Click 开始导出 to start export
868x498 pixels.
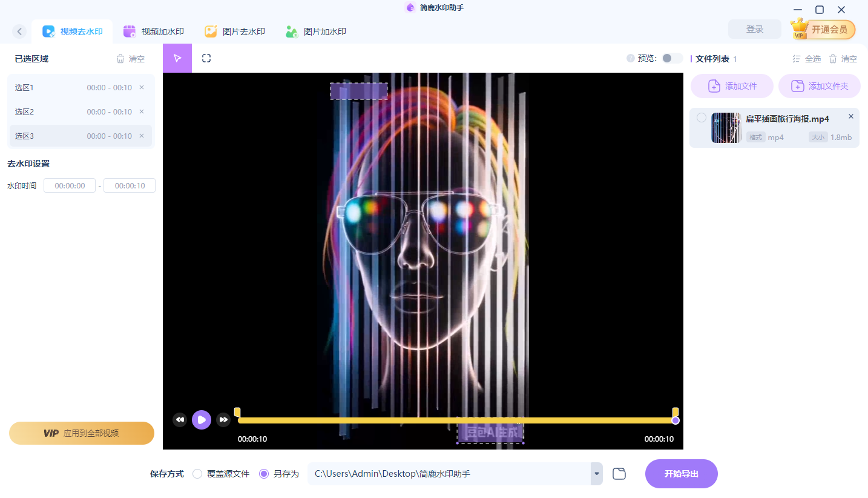681,474
